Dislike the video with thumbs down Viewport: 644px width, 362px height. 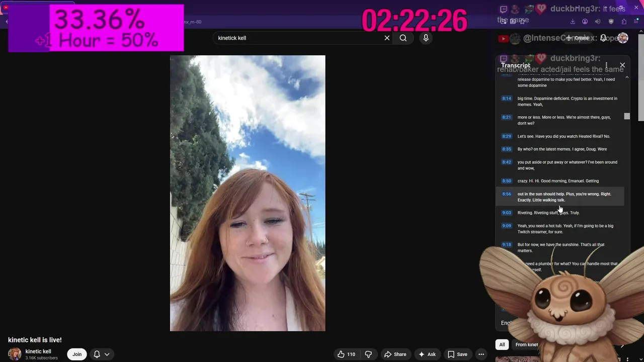coord(368,354)
